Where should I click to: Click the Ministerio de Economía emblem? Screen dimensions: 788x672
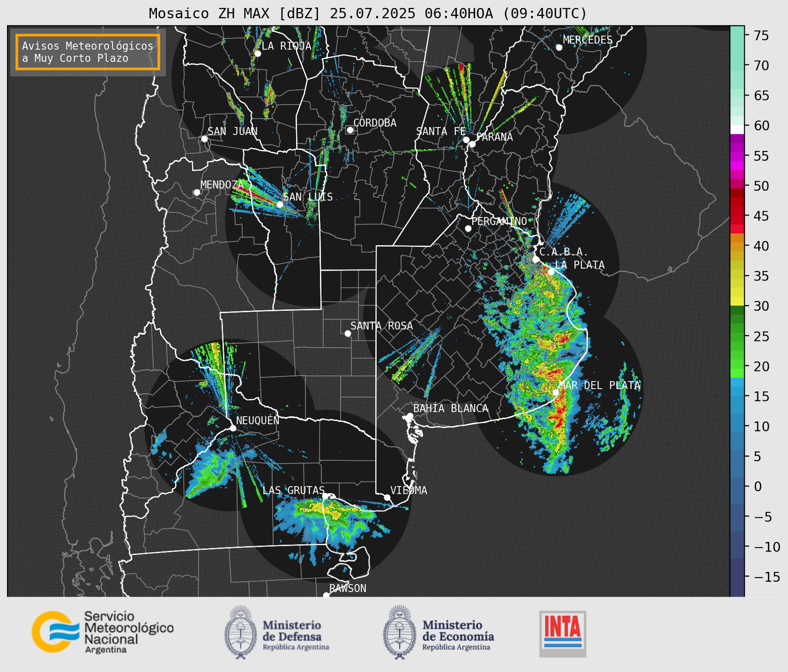click(x=400, y=632)
